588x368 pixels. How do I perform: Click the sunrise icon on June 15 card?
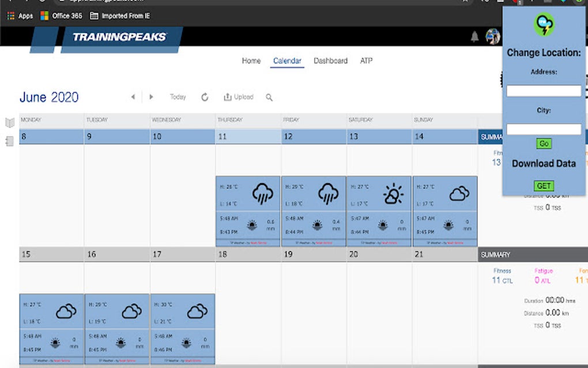click(x=55, y=343)
